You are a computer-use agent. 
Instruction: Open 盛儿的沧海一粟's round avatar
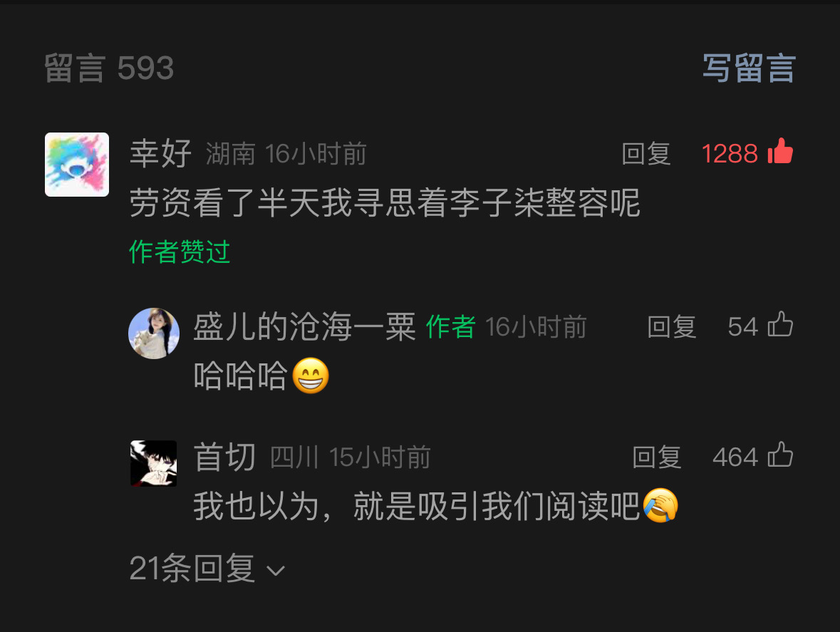click(154, 333)
